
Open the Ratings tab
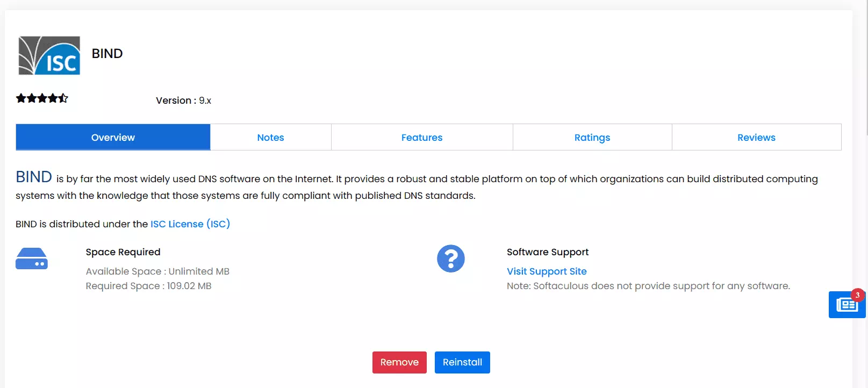pyautogui.click(x=592, y=137)
